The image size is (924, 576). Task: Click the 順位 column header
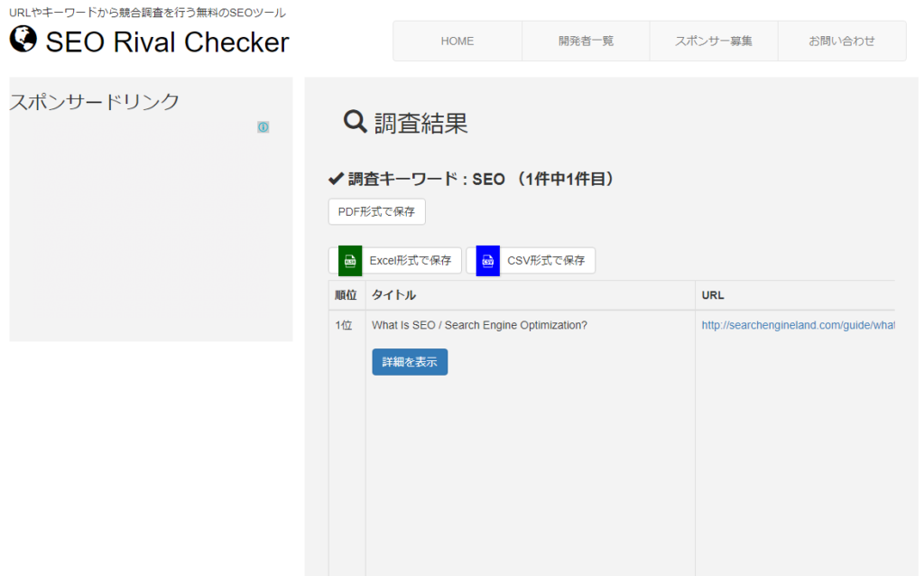point(346,295)
